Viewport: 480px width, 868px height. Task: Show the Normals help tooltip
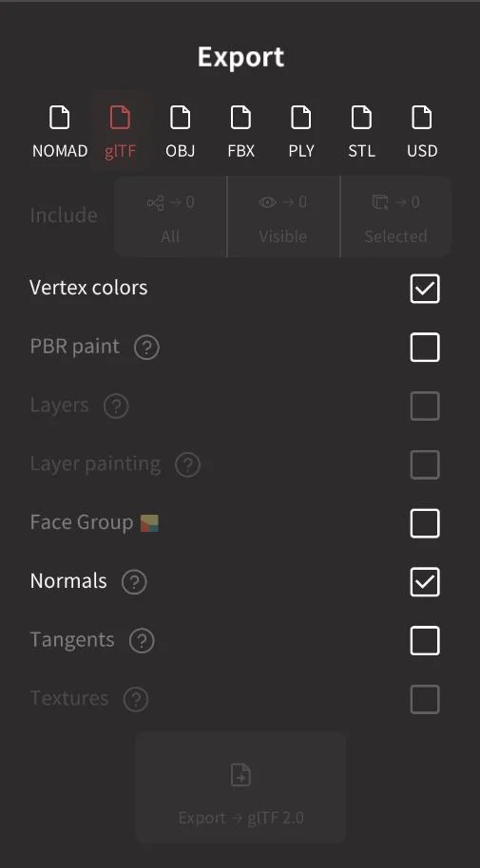134,582
